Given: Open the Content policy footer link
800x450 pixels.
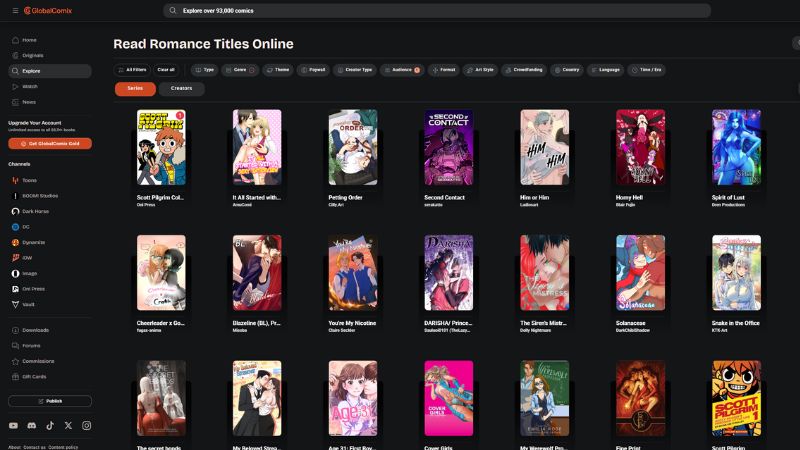Looking at the screenshot, I should (x=63, y=447).
